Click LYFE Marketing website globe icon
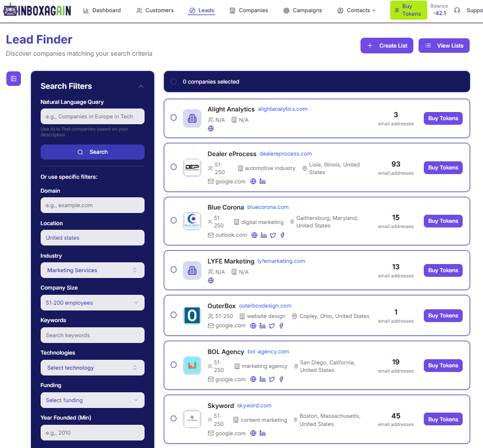 click(211, 281)
